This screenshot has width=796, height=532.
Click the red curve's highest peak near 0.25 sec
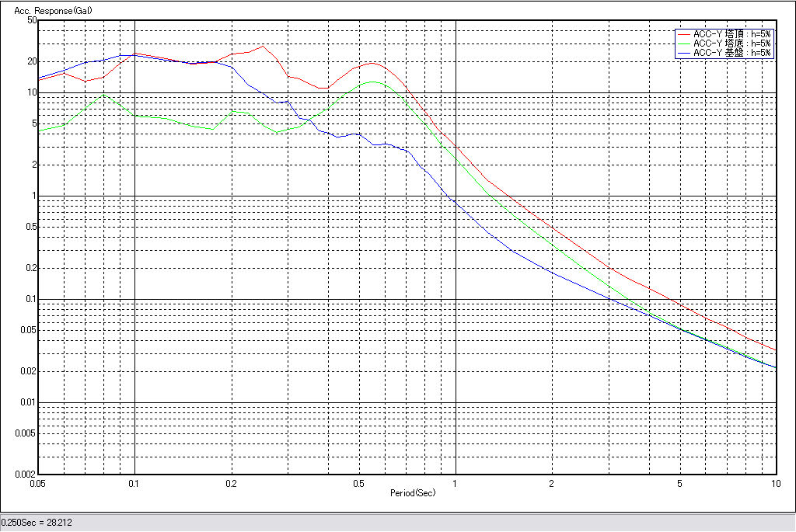click(x=263, y=46)
